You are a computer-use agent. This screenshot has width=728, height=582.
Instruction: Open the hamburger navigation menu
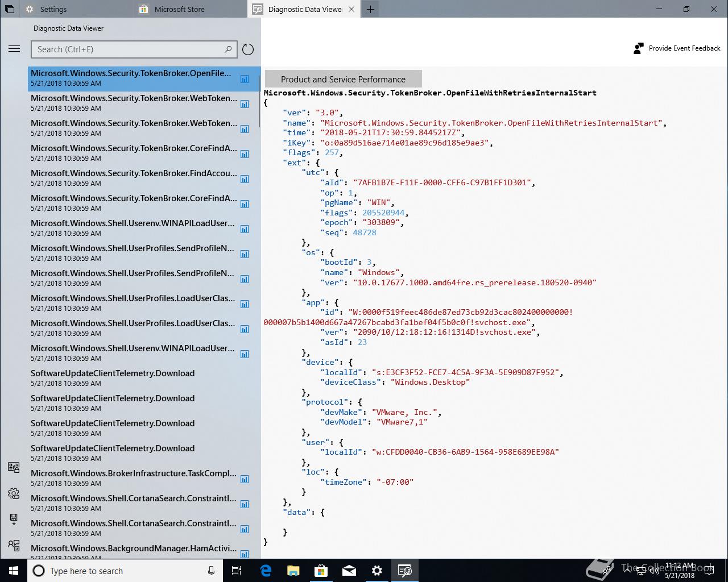tap(14, 49)
